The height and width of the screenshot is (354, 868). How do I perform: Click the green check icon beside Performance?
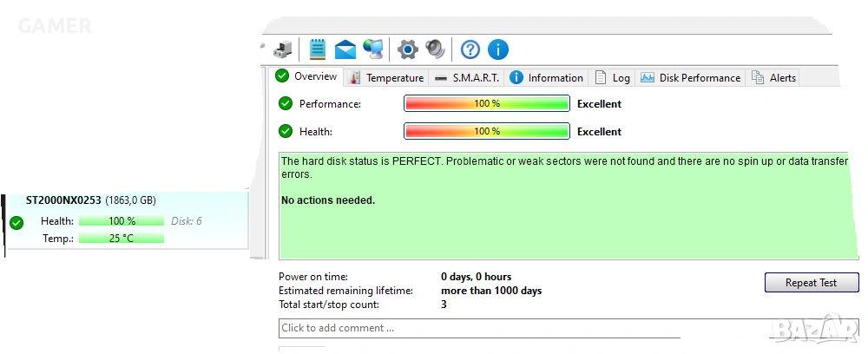coord(286,103)
